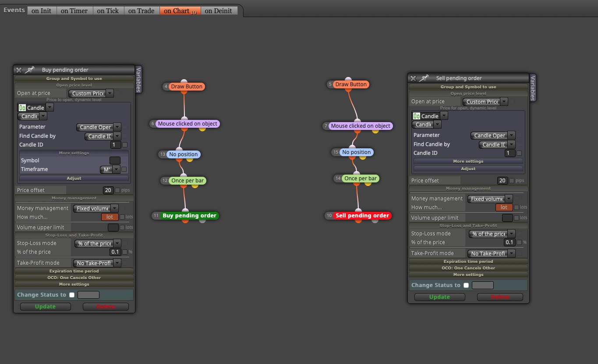Select the red Sell pending order block
Viewport: 598px width, 364px height.
(362, 216)
